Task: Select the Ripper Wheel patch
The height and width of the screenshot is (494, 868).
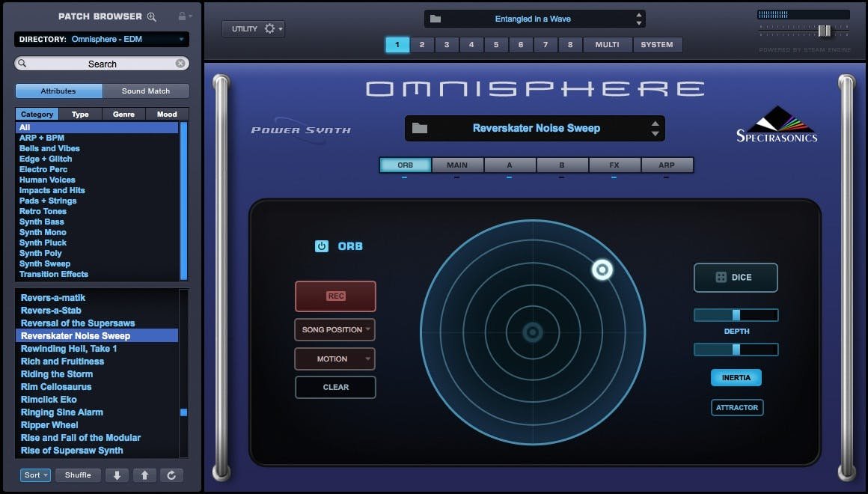Action: point(49,424)
